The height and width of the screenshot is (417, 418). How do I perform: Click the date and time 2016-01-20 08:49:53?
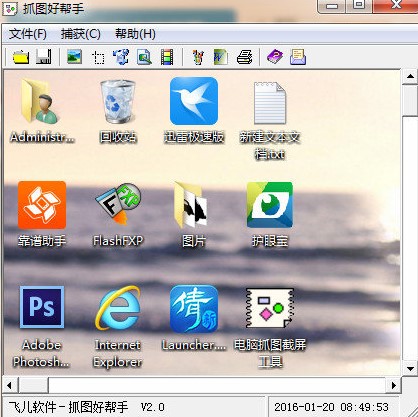[332, 407]
